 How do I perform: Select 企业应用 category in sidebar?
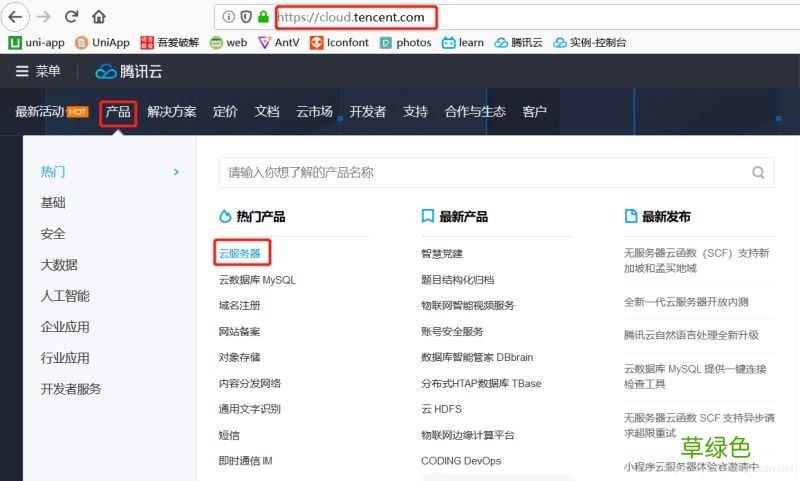click(65, 327)
